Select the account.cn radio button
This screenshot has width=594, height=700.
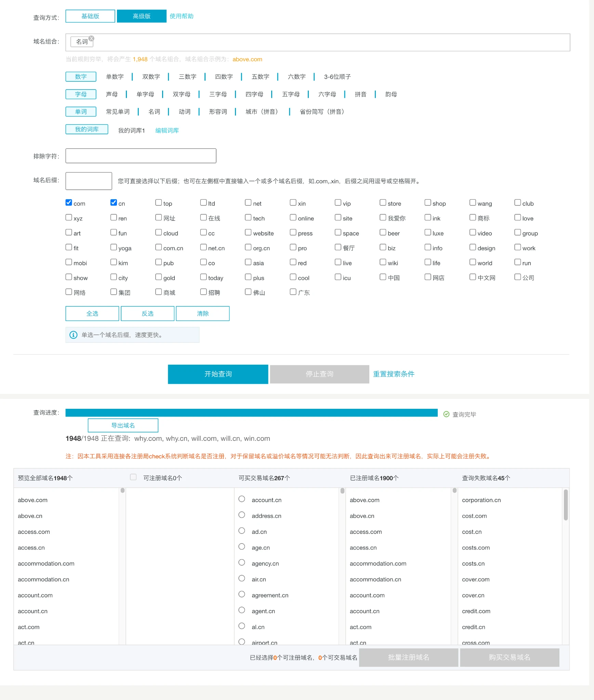(242, 499)
